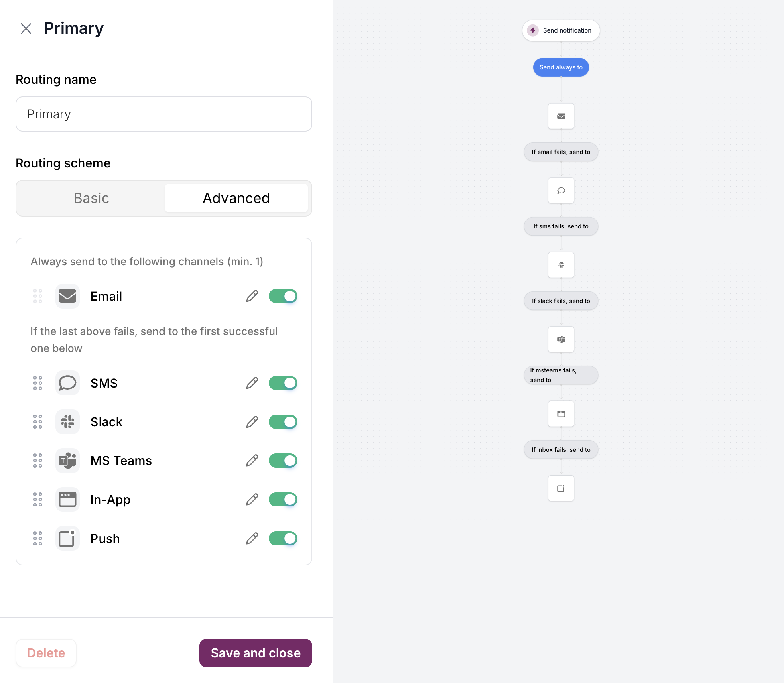Toggle the Push channel off
Screen dimensions: 784x683
tap(283, 539)
